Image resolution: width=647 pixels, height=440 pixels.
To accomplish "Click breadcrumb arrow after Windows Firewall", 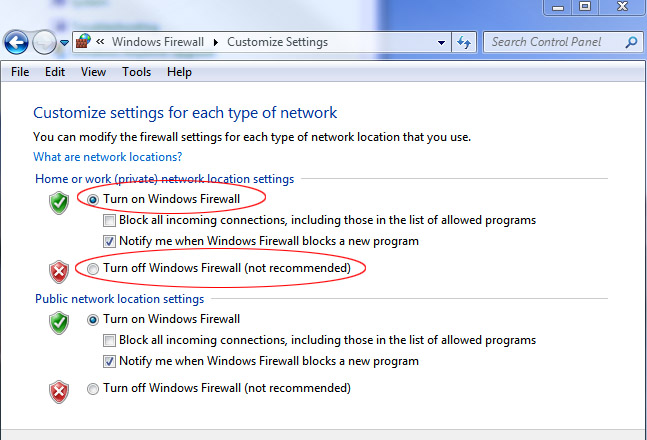I will 218,43.
